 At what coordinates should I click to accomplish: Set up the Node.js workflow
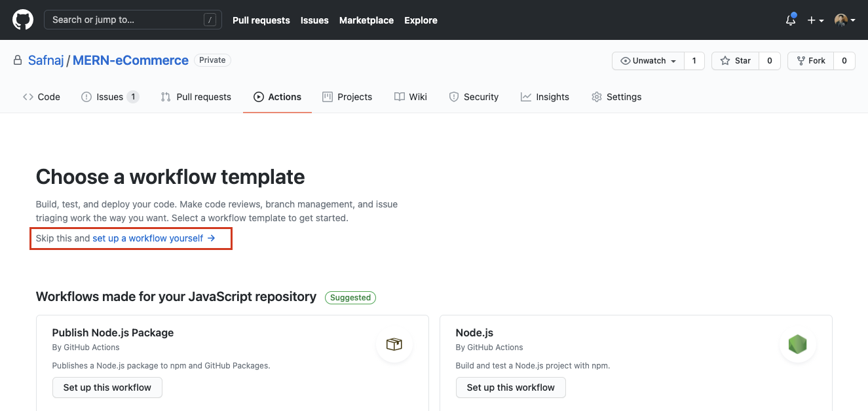pos(511,387)
